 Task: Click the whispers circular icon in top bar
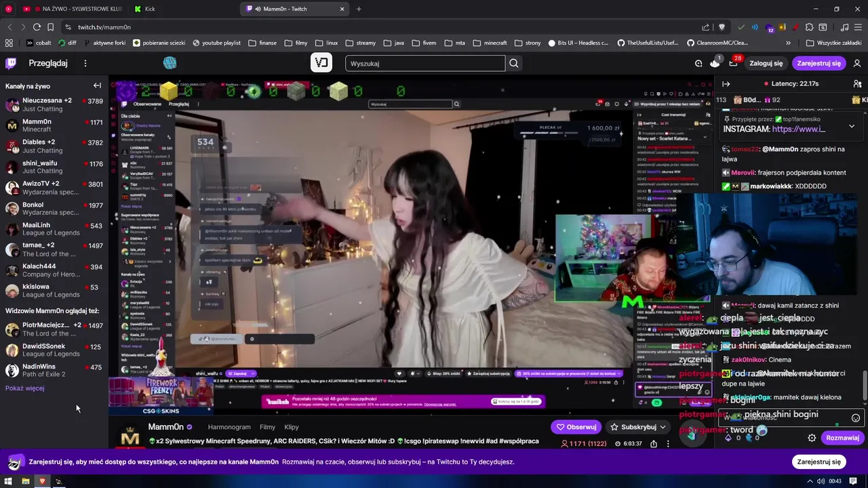tap(698, 63)
